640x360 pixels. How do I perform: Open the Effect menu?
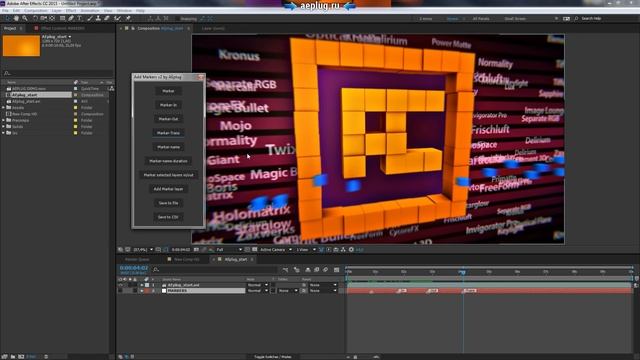(71, 11)
